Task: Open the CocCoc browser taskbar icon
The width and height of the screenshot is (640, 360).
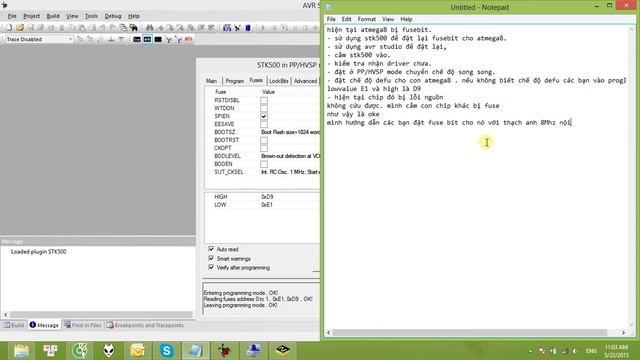Action: point(80,351)
